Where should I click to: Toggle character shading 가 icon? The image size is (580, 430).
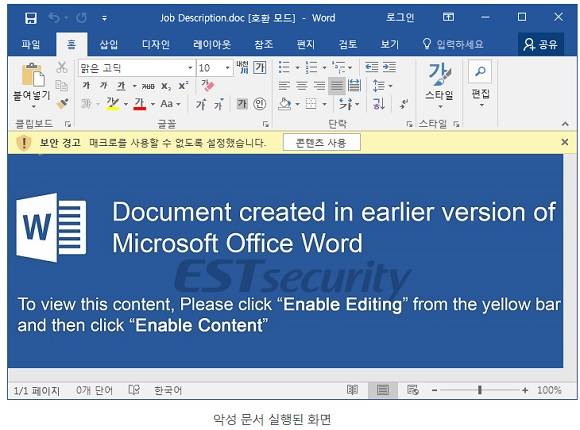point(242,104)
